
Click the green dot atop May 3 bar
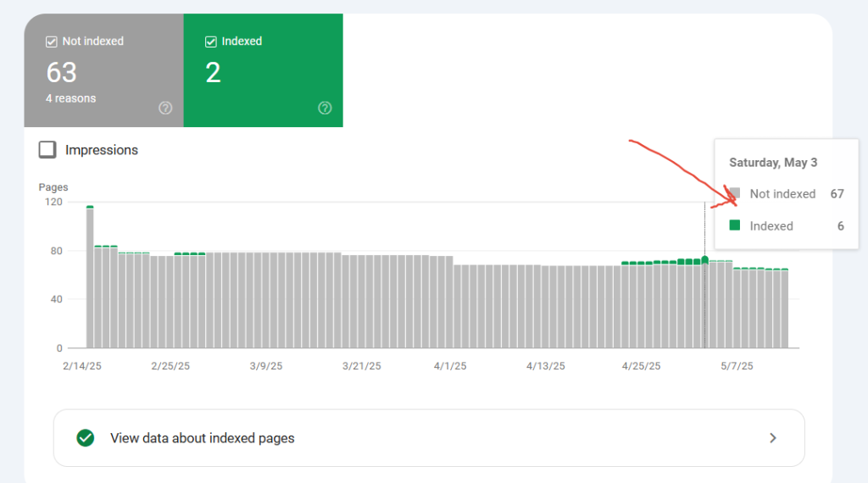point(704,259)
